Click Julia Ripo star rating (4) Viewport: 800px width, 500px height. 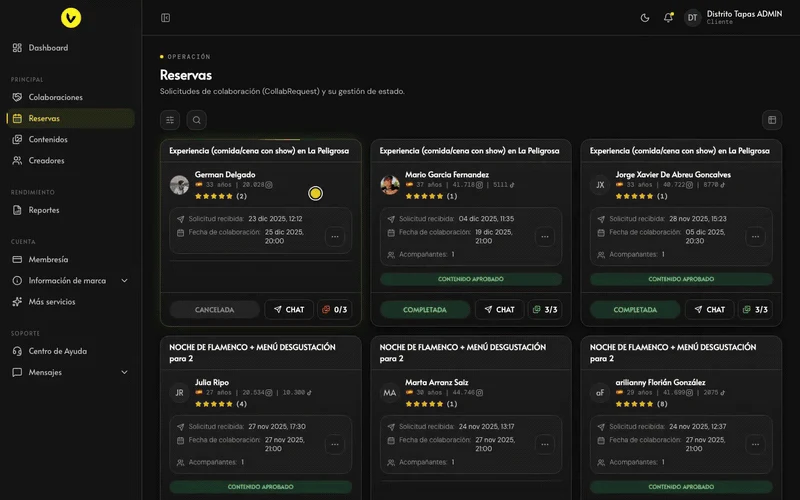[221, 404]
